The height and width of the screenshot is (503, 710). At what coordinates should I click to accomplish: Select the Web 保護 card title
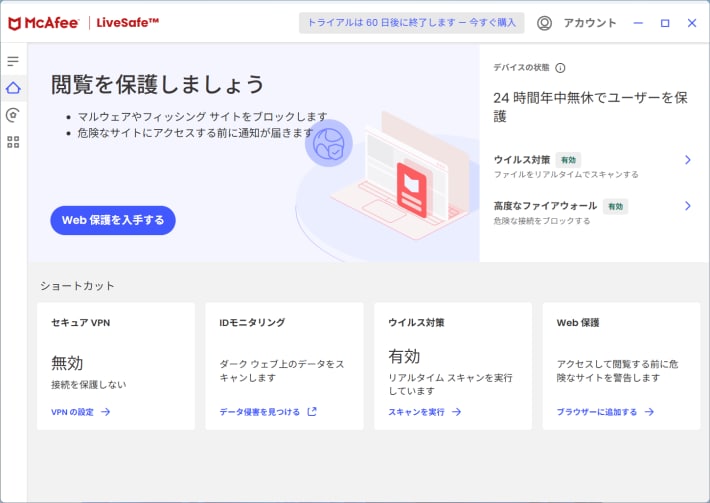pos(578,323)
